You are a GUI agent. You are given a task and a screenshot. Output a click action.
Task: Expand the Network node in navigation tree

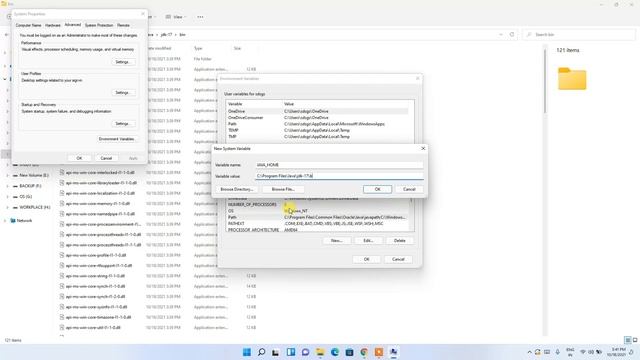coord(5,220)
